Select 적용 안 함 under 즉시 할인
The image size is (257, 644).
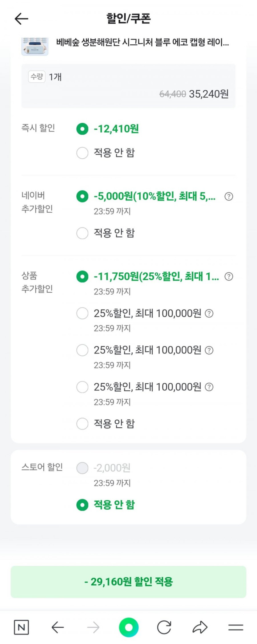(82, 153)
